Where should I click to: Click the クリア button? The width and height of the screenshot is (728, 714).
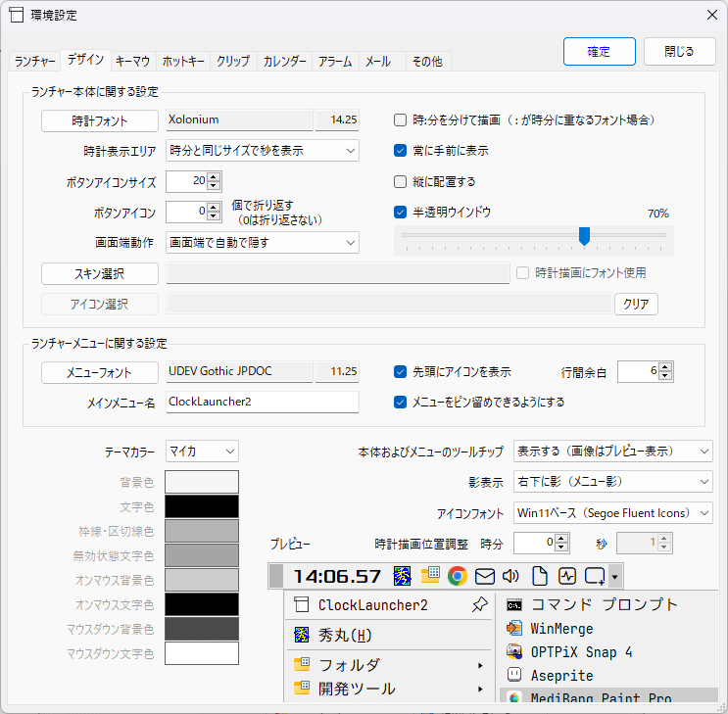click(x=636, y=304)
